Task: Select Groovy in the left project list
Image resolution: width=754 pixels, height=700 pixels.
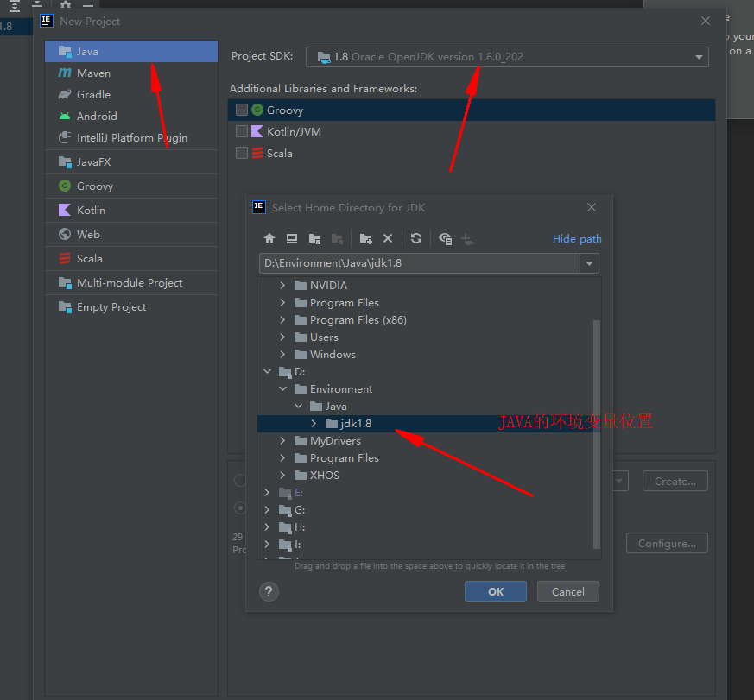Action: tap(131, 186)
